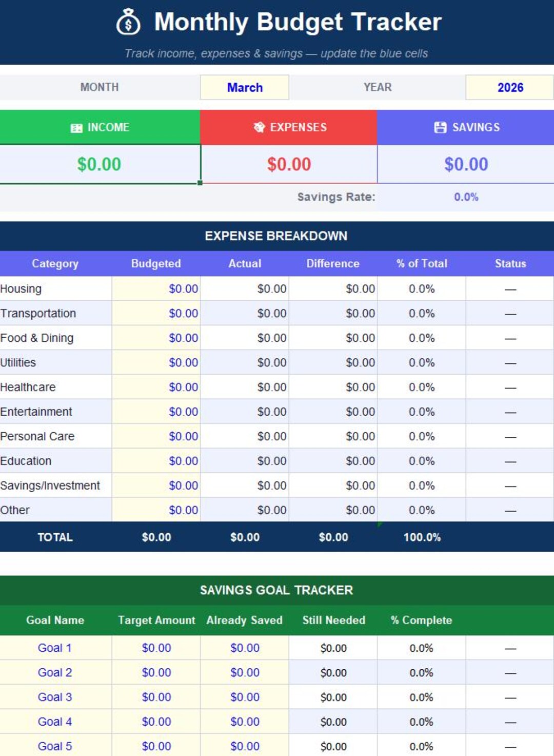Click the savings disk icon beside SAVINGS

440,127
